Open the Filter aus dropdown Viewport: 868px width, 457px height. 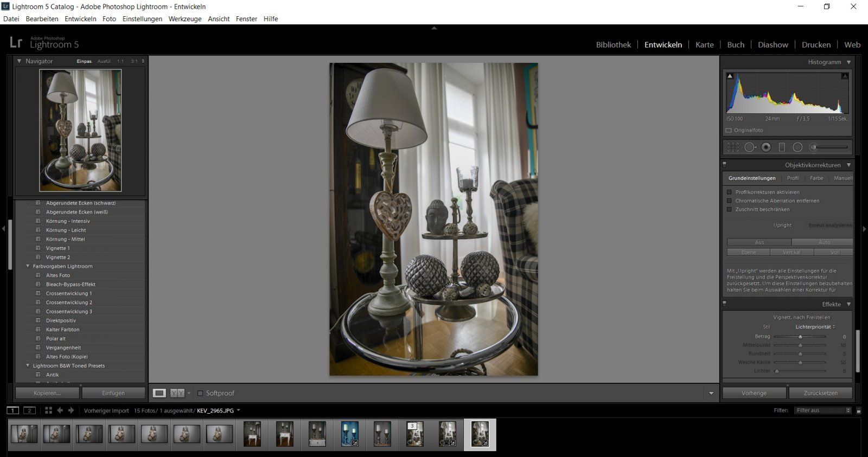pyautogui.click(x=823, y=410)
